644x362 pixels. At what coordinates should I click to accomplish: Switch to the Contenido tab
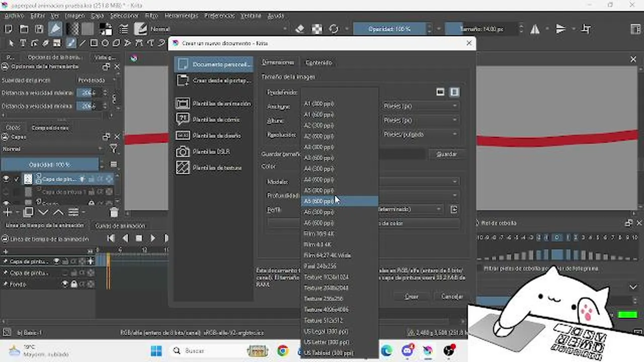(318, 63)
